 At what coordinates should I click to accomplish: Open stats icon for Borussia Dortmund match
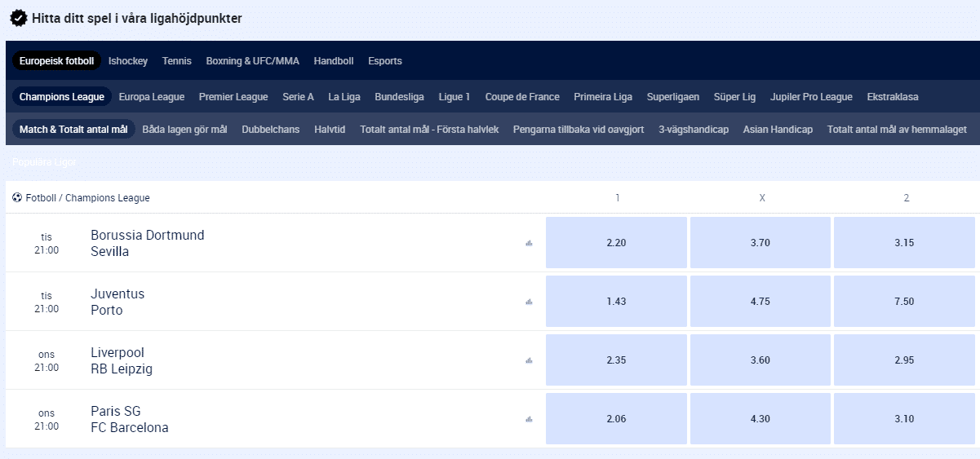click(529, 243)
